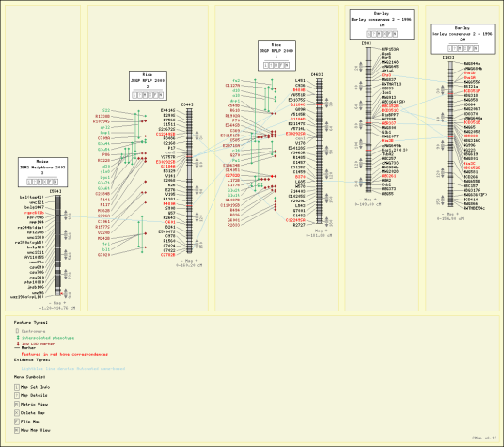
Task: Start New Map View from Barley 2H
Action: coord(476,48)
